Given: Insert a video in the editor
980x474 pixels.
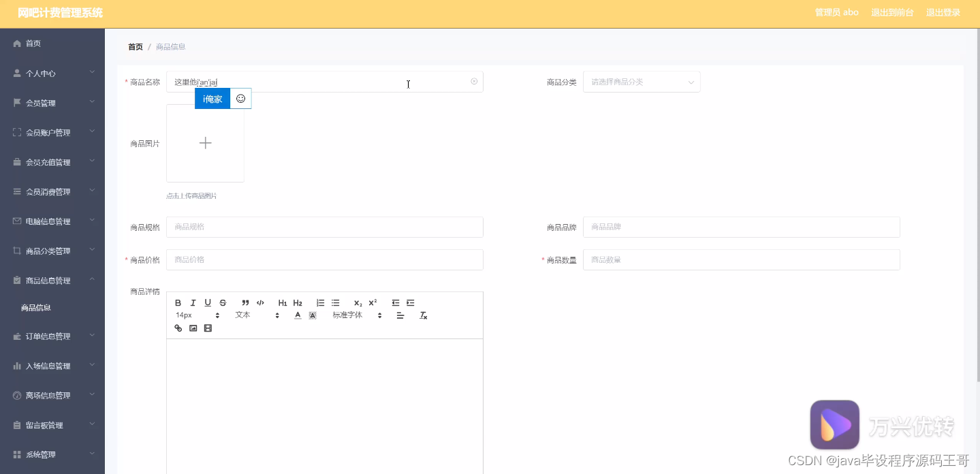Looking at the screenshot, I should coord(208,328).
